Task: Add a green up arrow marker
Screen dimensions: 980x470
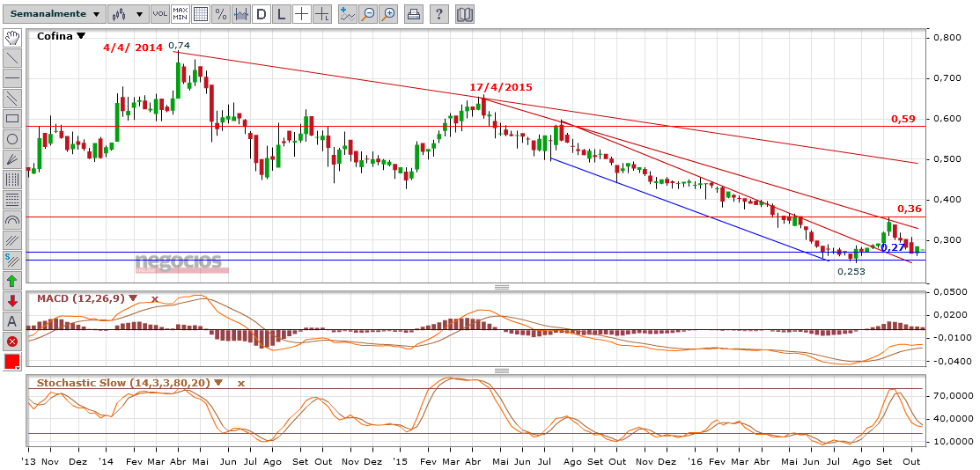Action: 12,281
